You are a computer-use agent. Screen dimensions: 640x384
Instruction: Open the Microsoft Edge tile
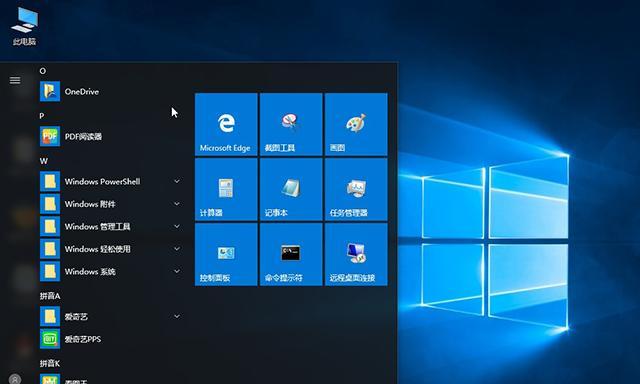coord(226,124)
